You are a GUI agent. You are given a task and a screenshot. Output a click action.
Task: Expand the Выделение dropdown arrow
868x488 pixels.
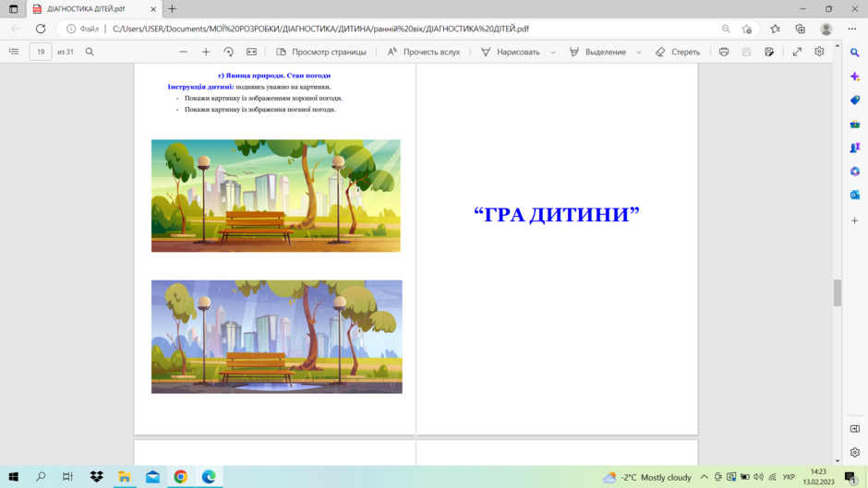639,52
